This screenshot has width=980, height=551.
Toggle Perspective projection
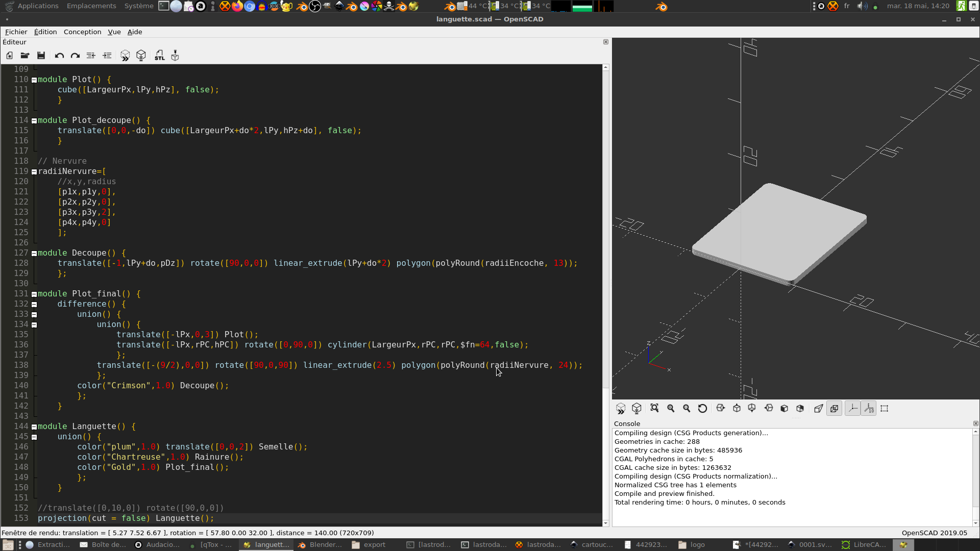click(819, 409)
